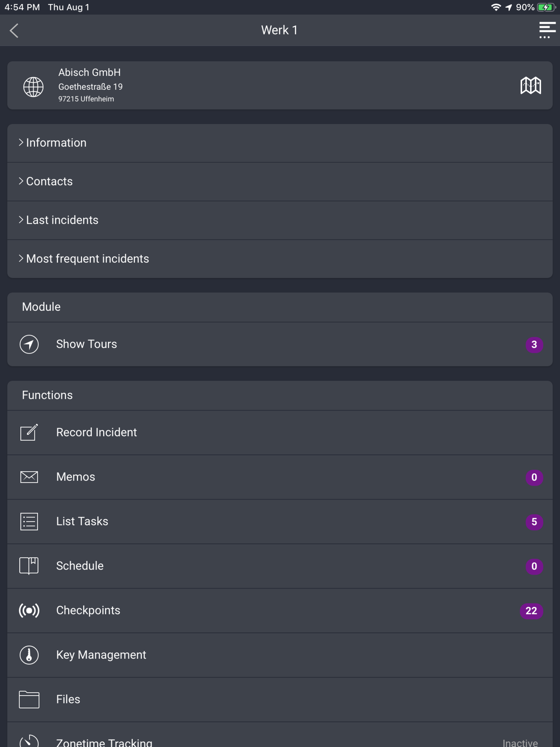
Task: Tap the Goethestraße 19 address text
Action: tap(91, 87)
